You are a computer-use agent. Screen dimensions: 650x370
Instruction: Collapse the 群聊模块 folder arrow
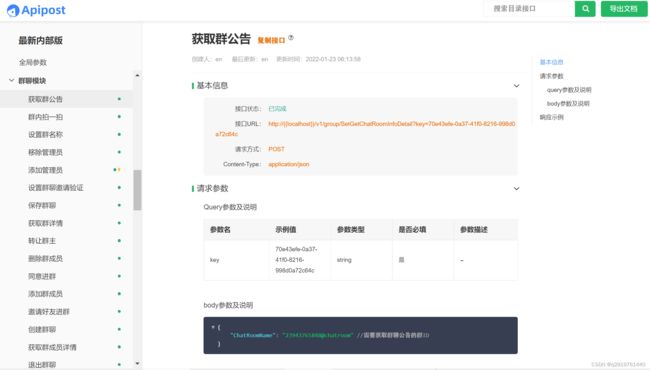coord(12,80)
